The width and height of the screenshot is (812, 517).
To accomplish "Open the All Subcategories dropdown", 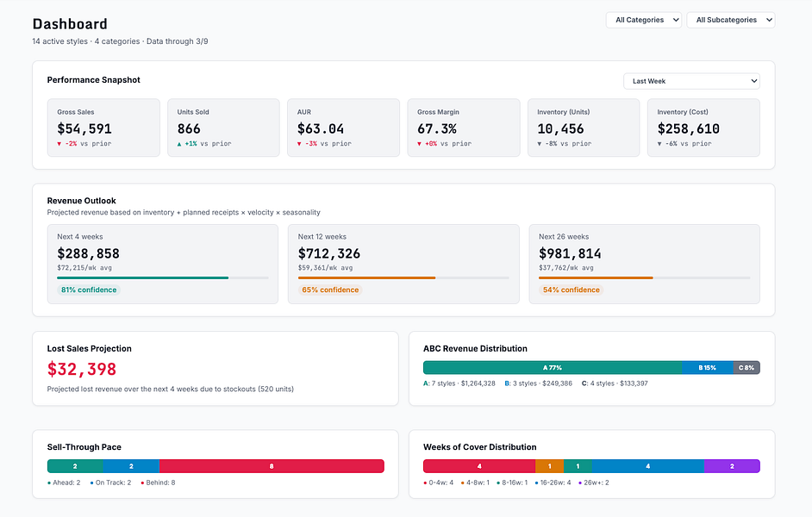I will 731,20.
